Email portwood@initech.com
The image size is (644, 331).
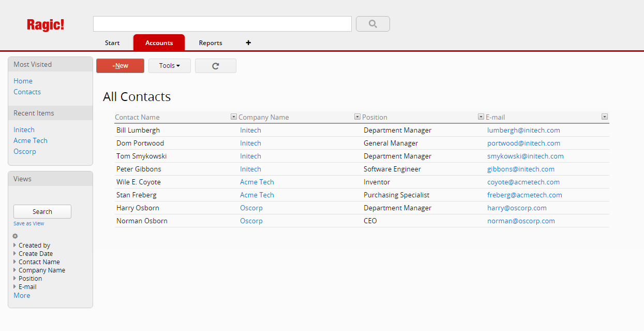(x=523, y=143)
